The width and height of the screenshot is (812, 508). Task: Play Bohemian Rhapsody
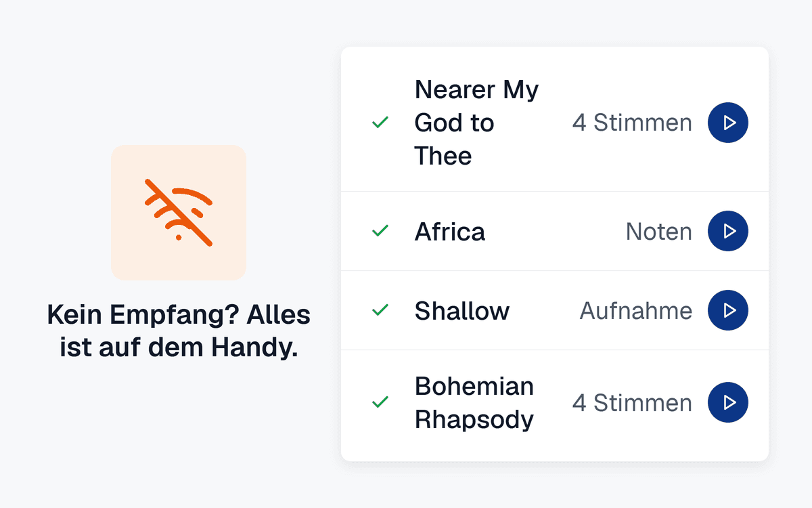click(x=728, y=402)
